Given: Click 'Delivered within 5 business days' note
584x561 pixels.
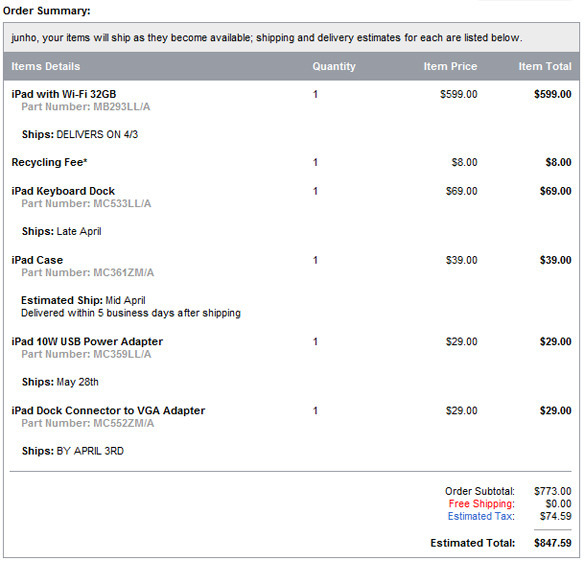Looking at the screenshot, I should point(131,313).
